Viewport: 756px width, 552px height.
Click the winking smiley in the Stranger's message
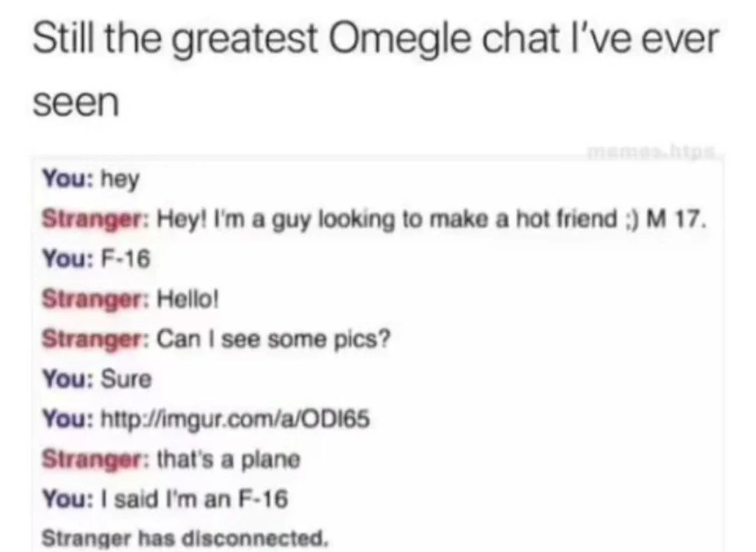(631, 220)
